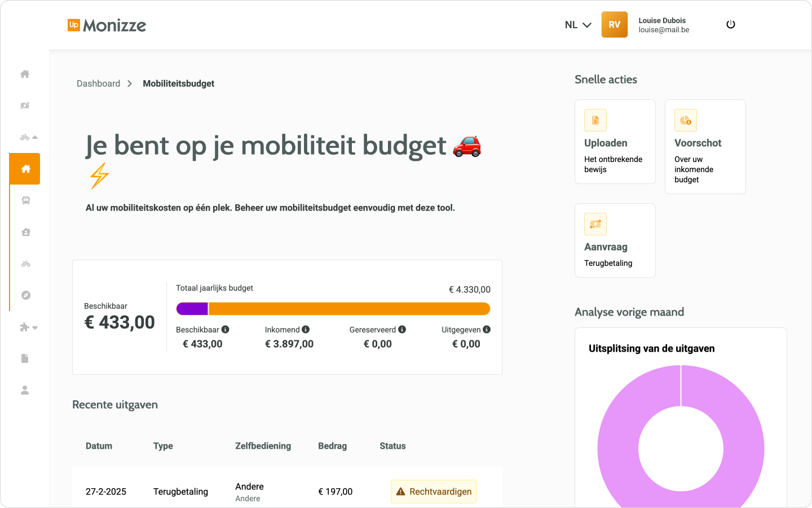The height and width of the screenshot is (508, 812).
Task: Open the Uploaden quick action card
Action: 615,142
